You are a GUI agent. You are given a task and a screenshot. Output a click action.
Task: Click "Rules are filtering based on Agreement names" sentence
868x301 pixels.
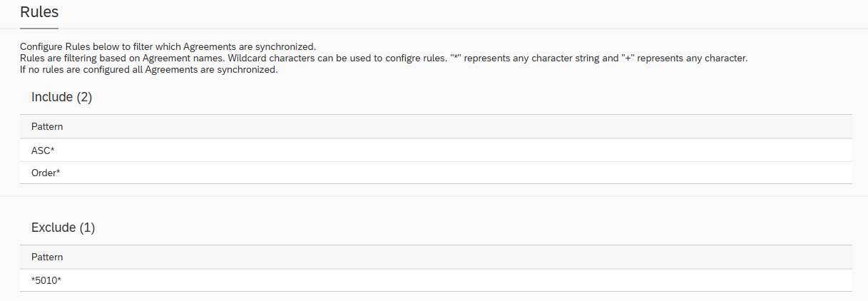pos(123,58)
